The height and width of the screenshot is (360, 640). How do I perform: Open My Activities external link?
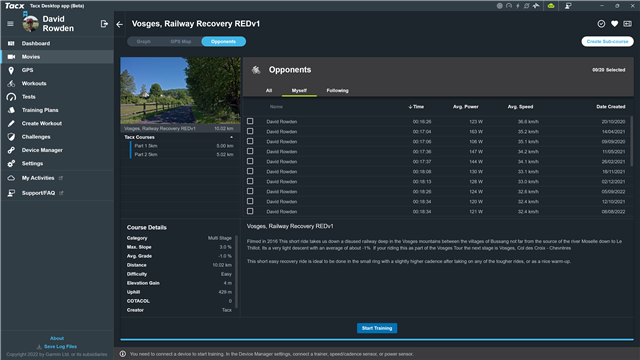pos(61,178)
